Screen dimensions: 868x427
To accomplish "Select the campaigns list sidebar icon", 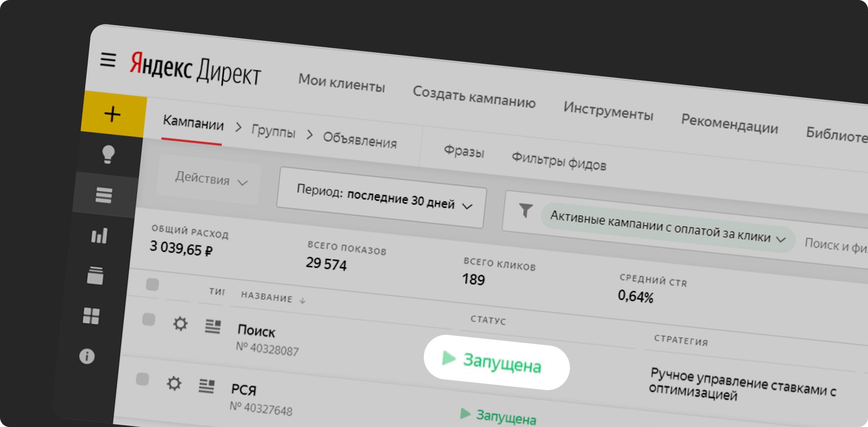I will [104, 195].
